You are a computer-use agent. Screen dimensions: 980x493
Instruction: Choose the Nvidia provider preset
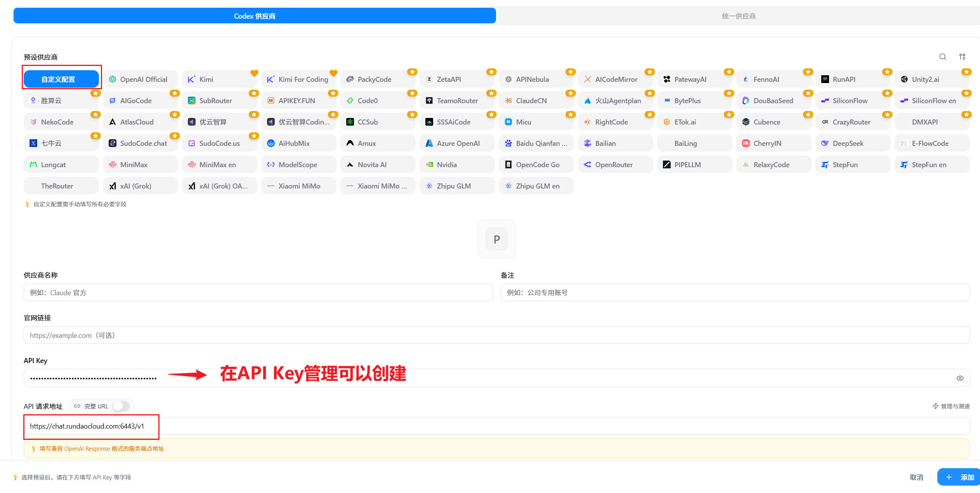[457, 164]
